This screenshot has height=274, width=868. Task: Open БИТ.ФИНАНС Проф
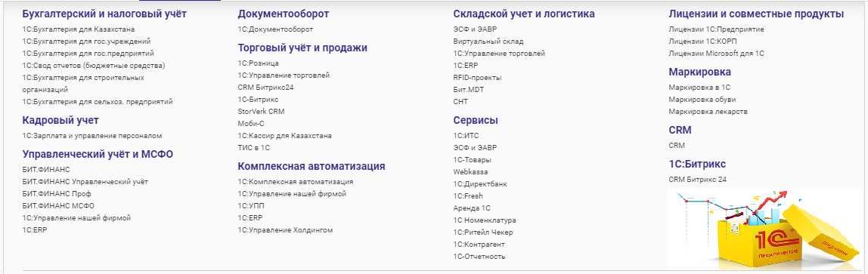(x=57, y=194)
